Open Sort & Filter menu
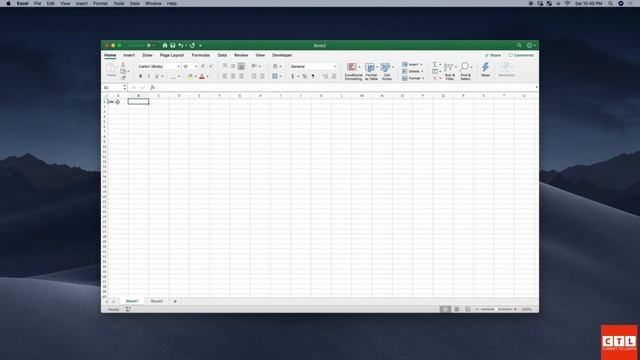This screenshot has width=640, height=360. 449,71
